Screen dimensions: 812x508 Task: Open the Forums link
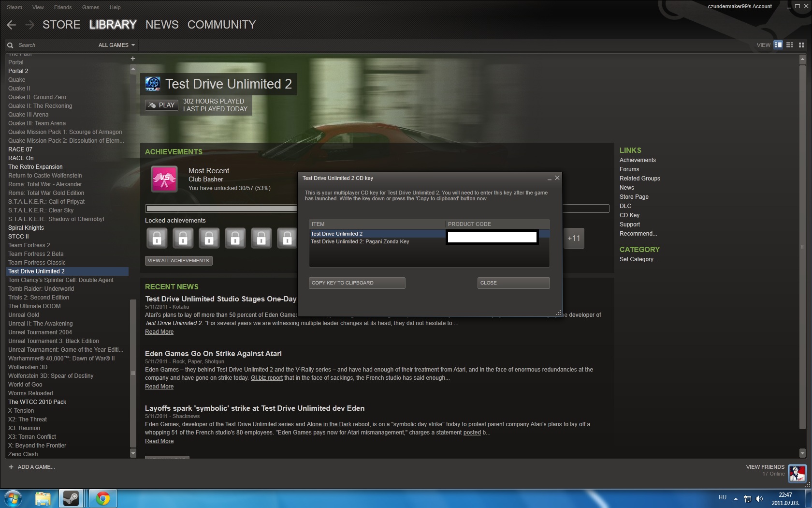[629, 169]
